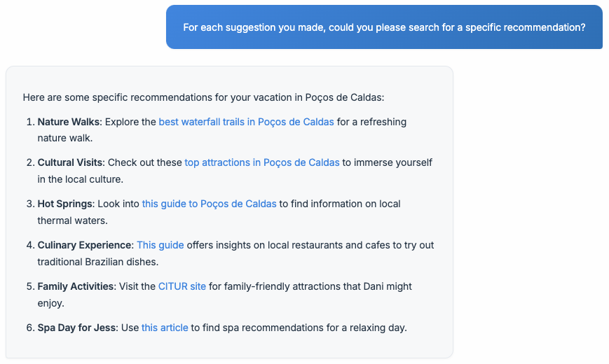The height and width of the screenshot is (364, 609).
Task: Click the bold 'Hot Springs' label
Action: click(65, 204)
